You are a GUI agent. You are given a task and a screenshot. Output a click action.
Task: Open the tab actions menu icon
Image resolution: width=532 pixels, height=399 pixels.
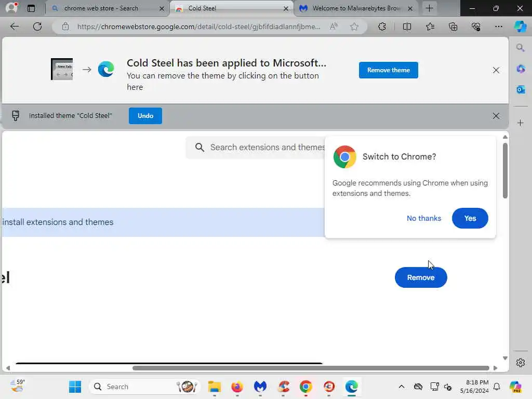[x=31, y=8]
